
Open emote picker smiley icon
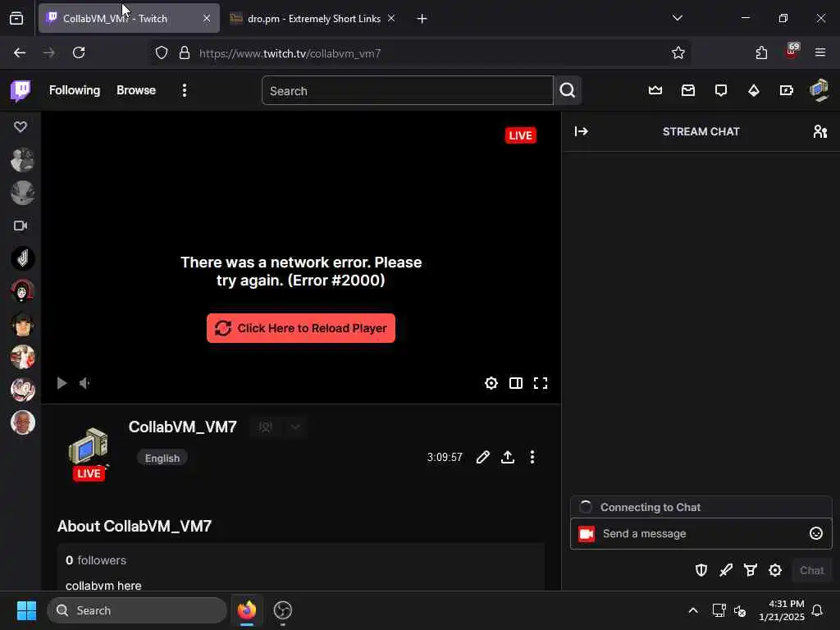[816, 533]
